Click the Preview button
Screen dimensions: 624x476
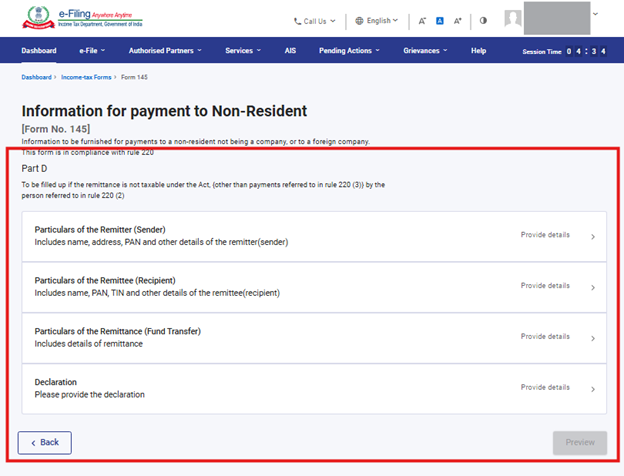pyautogui.click(x=580, y=441)
